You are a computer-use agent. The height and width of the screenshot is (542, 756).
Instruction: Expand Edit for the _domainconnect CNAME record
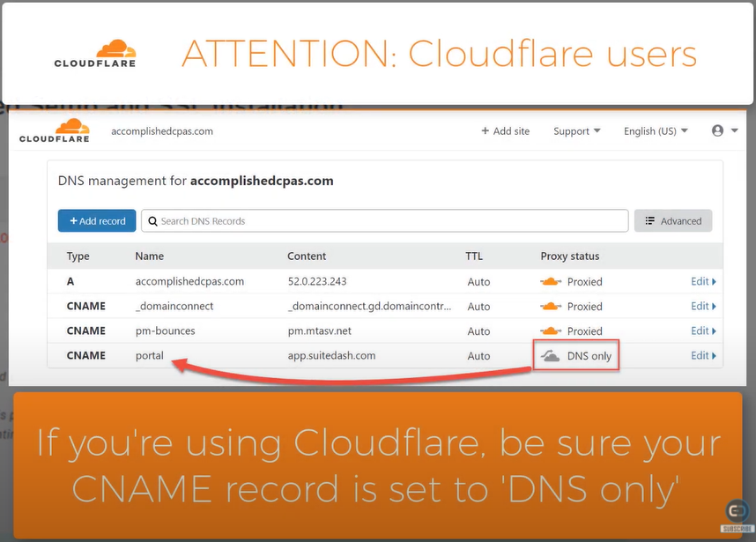[x=703, y=306]
